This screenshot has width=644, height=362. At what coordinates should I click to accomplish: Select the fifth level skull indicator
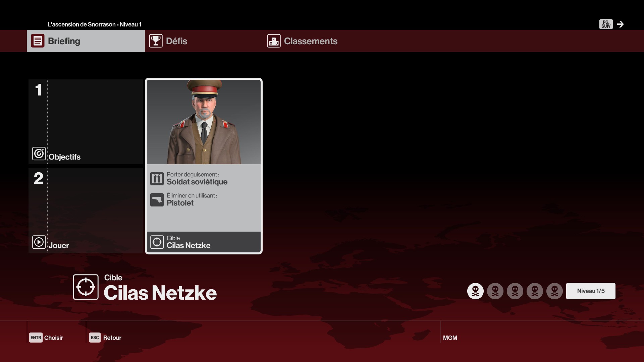(x=554, y=291)
